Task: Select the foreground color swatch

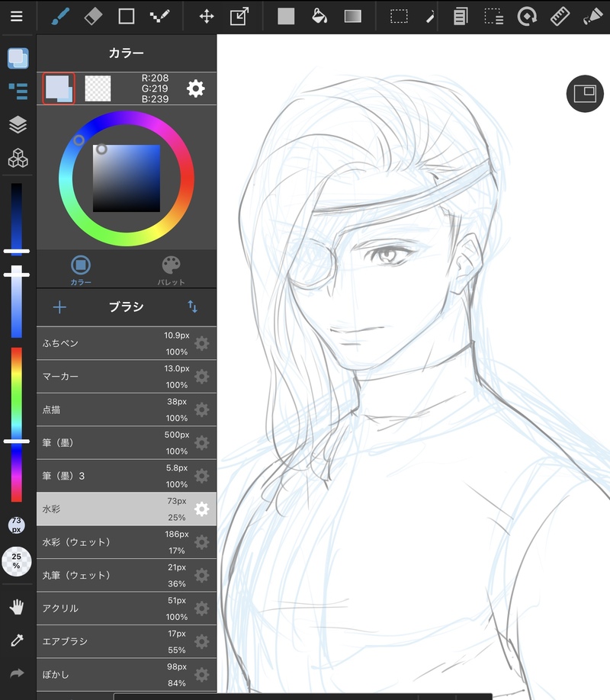Action: (x=59, y=88)
